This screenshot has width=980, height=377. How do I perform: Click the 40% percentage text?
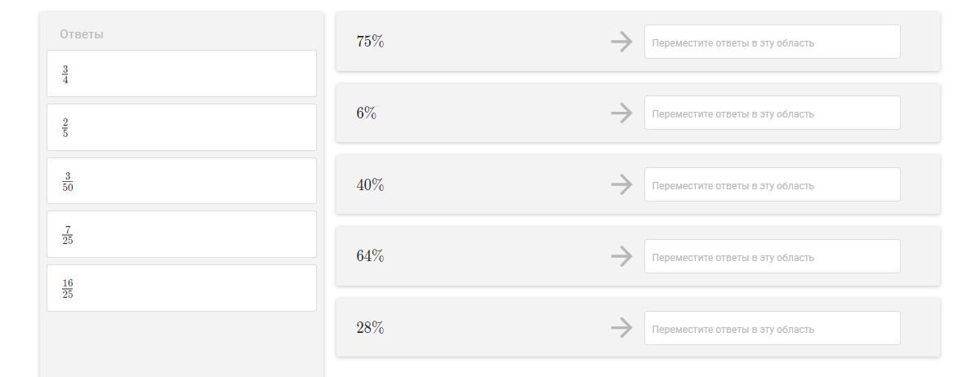[x=370, y=185]
